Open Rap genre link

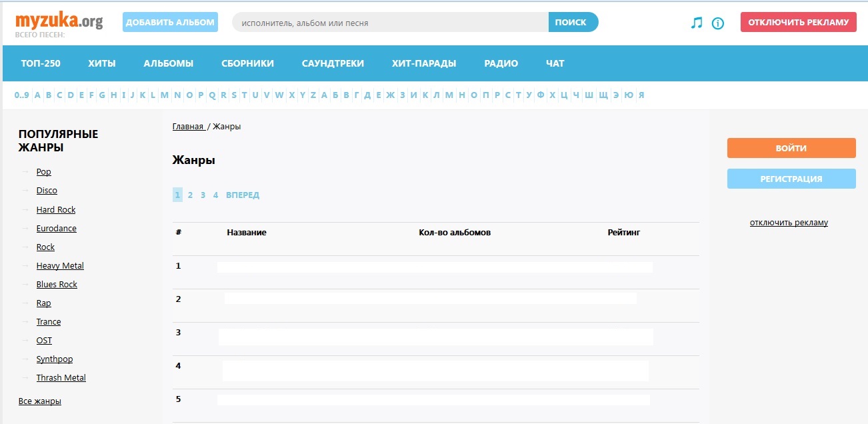coord(43,303)
